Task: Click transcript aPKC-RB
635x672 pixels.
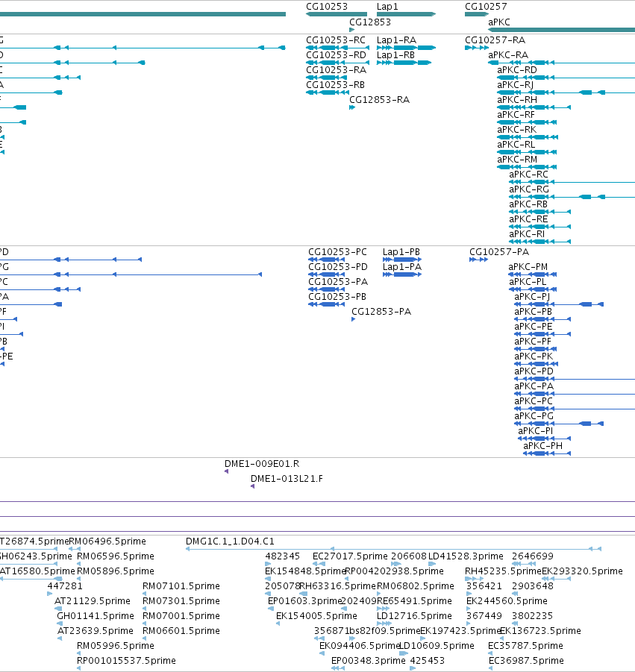Action: point(528,204)
